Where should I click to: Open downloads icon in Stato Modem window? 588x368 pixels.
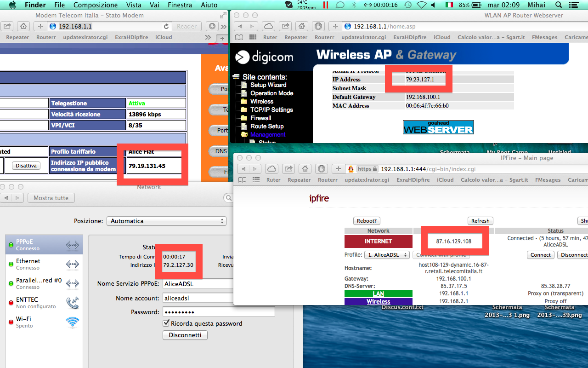(211, 26)
